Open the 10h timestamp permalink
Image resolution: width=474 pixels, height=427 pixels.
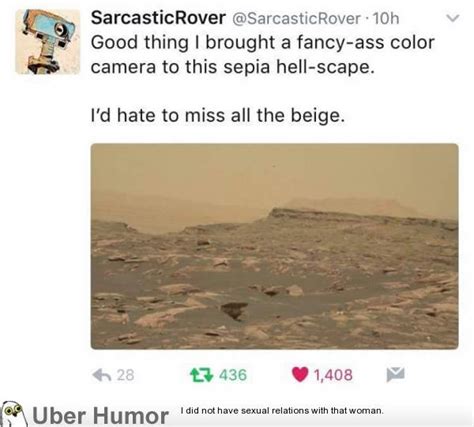[x=386, y=19]
